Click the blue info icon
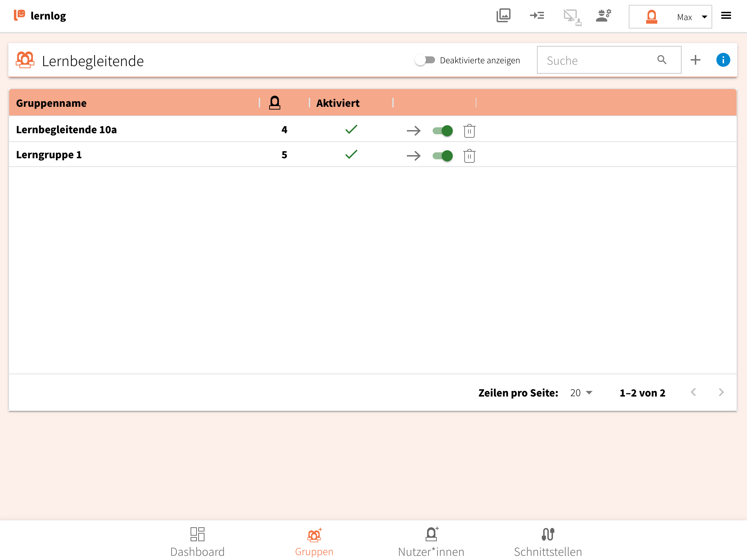747x560 pixels. coord(723,60)
